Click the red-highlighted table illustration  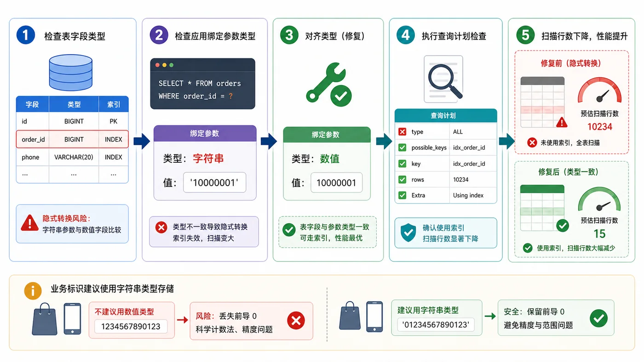coord(542,102)
